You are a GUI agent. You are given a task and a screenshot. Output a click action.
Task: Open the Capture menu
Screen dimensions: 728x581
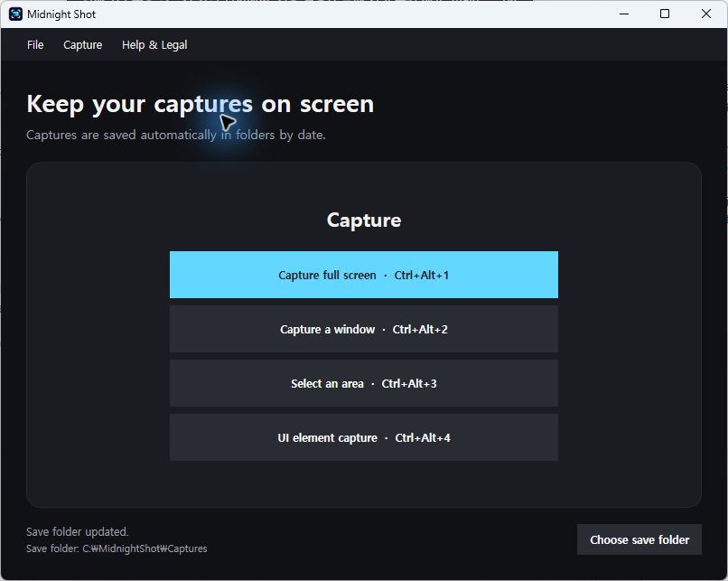click(82, 44)
